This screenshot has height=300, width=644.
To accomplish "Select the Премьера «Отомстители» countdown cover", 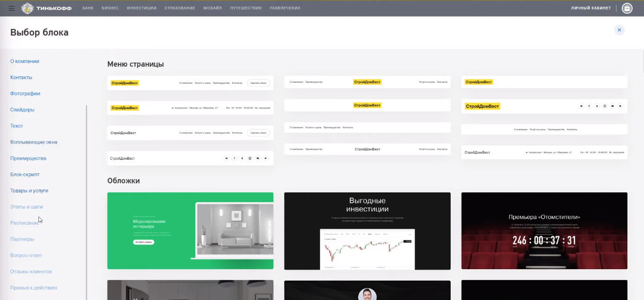I will coord(544,231).
